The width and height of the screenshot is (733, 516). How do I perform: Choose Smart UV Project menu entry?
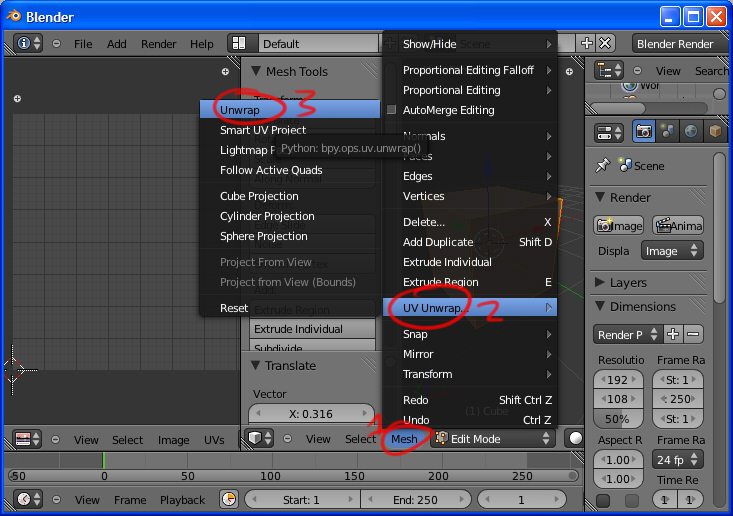point(263,130)
